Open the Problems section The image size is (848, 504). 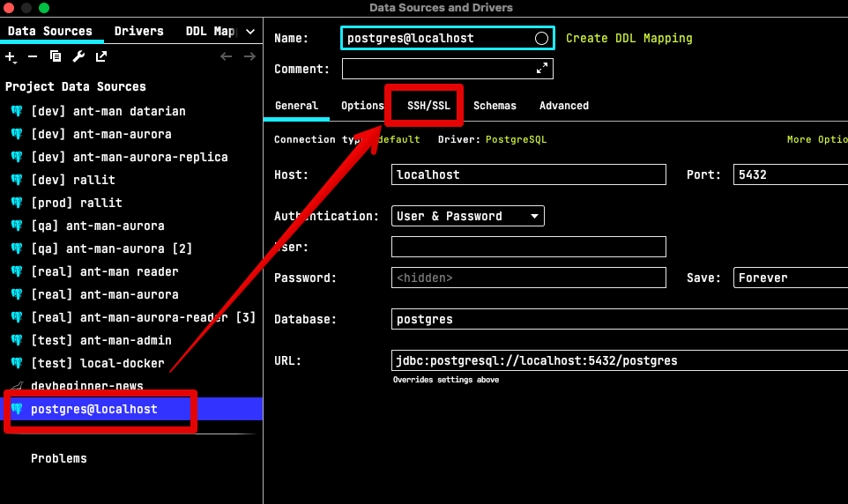(58, 458)
